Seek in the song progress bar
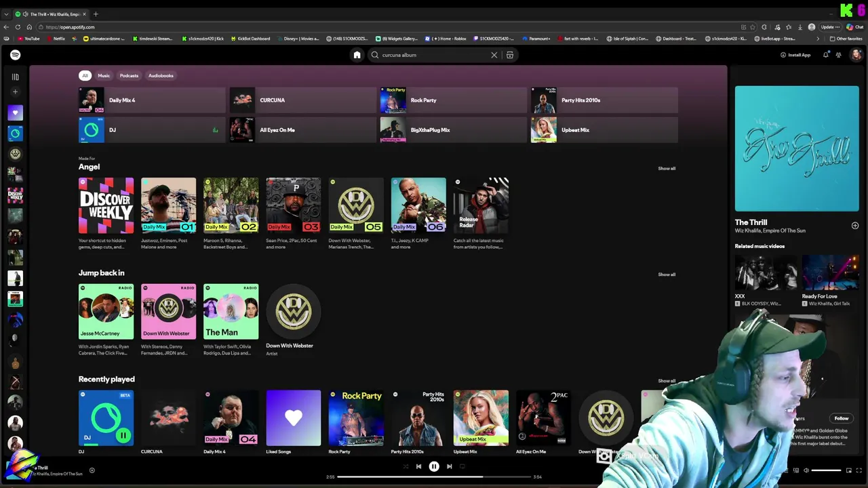This screenshot has height=488, width=868. point(434,476)
